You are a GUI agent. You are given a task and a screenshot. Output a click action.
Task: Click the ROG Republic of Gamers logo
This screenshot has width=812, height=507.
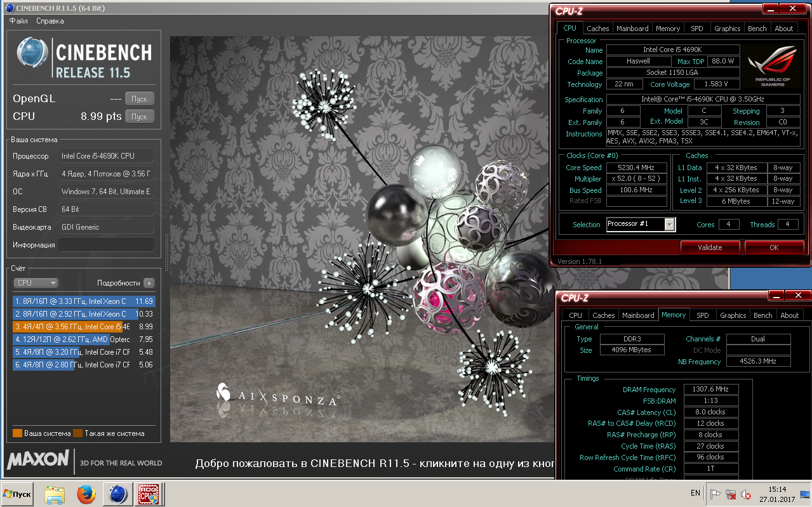(773, 66)
